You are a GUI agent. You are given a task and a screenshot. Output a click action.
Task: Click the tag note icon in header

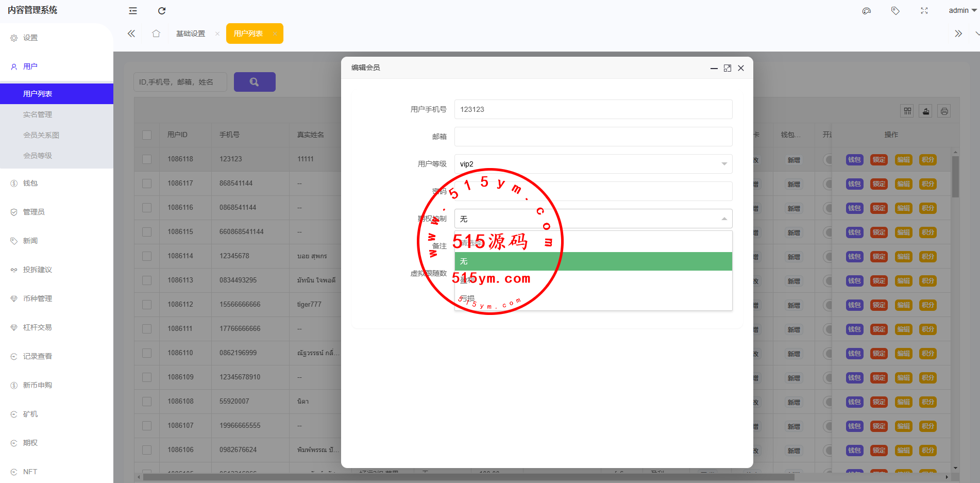click(x=895, y=11)
